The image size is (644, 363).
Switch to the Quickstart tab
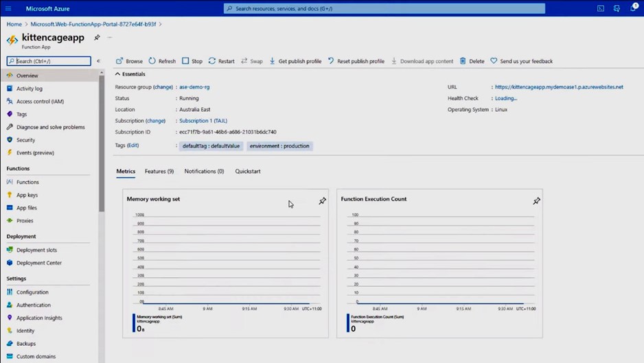point(248,172)
